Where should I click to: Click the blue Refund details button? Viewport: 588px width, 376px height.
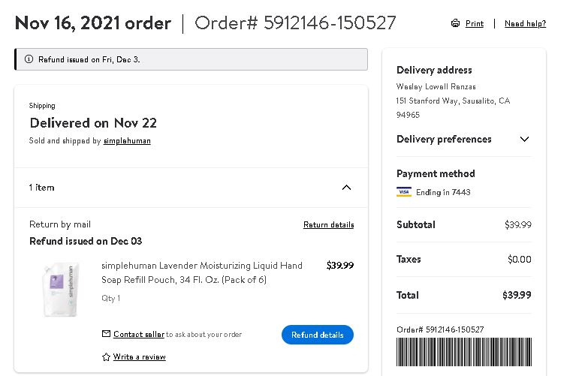317,335
